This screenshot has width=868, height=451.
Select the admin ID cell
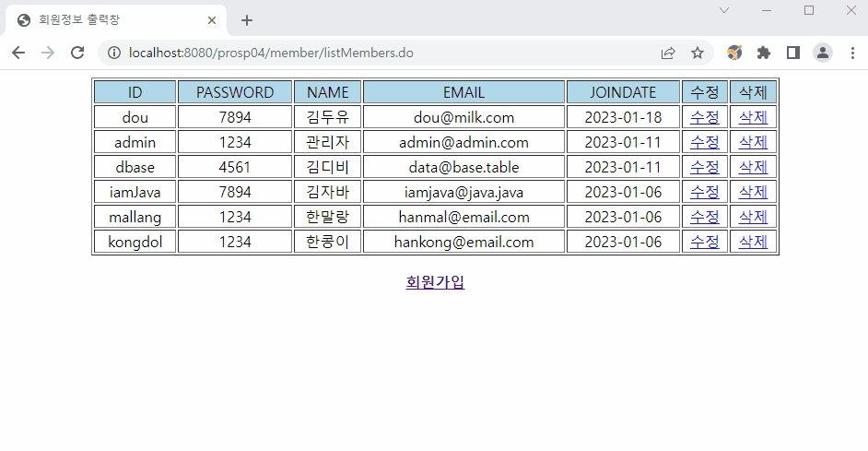(x=135, y=142)
